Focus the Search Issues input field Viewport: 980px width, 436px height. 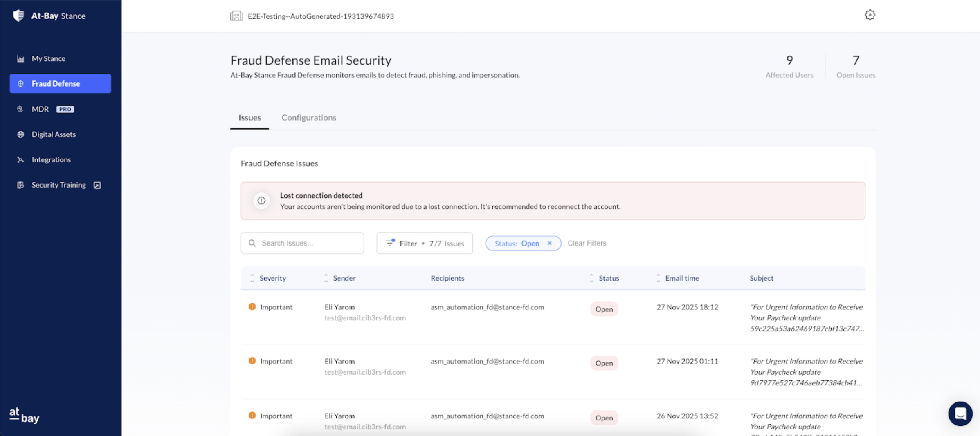307,243
